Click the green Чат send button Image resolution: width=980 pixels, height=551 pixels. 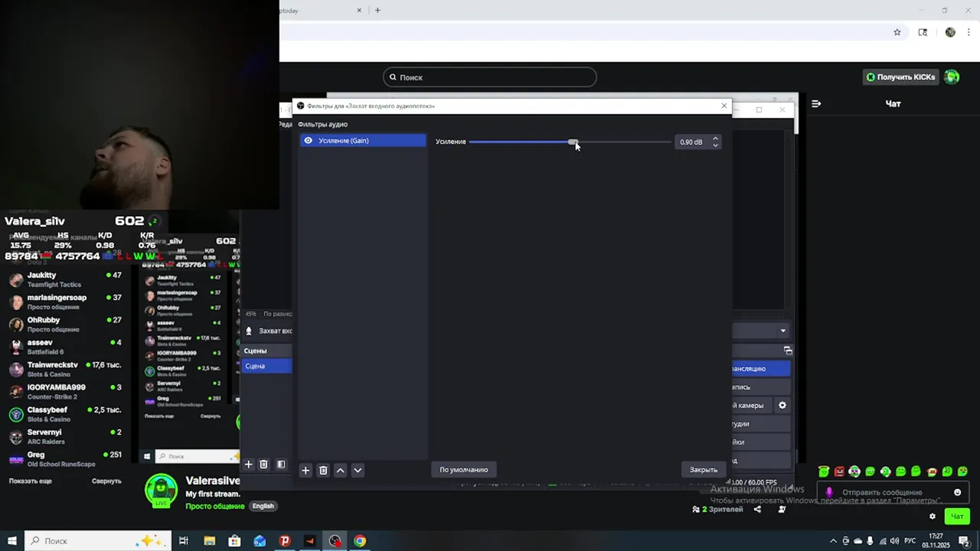coord(957,516)
